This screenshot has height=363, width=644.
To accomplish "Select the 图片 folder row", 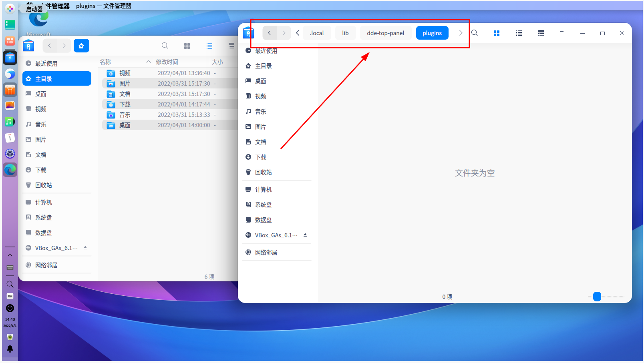I will point(170,84).
